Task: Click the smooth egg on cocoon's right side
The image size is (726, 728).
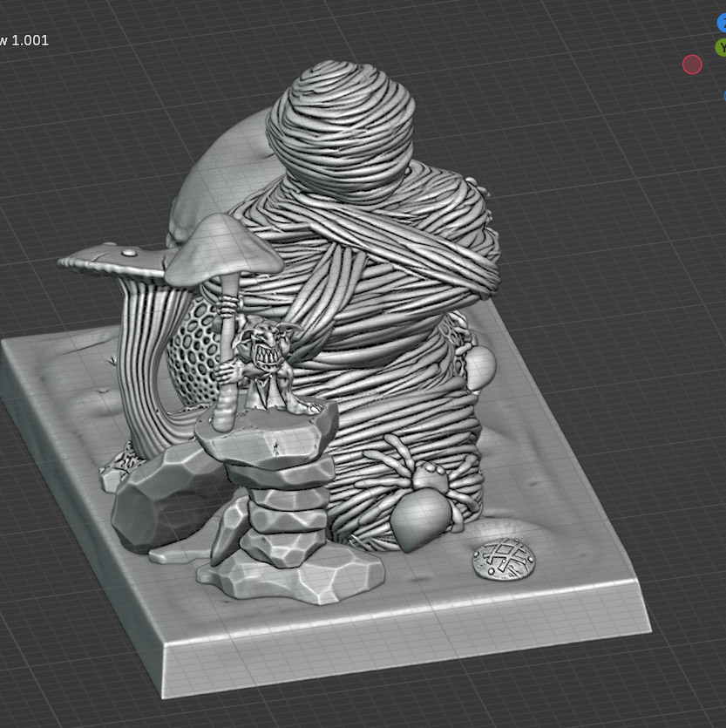Action: pyautogui.click(x=480, y=366)
